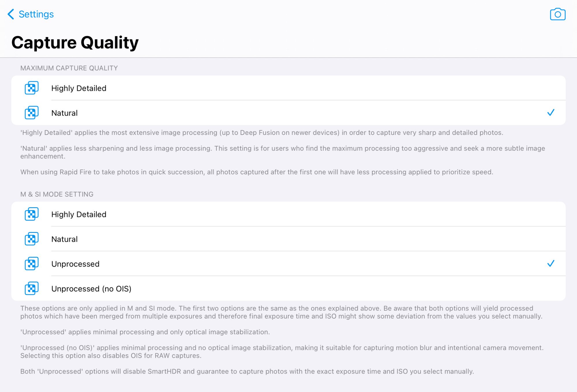Viewport: 577px width, 392px height.
Task: Click the Maximum Capture Quality section header
Action: [x=69, y=68]
